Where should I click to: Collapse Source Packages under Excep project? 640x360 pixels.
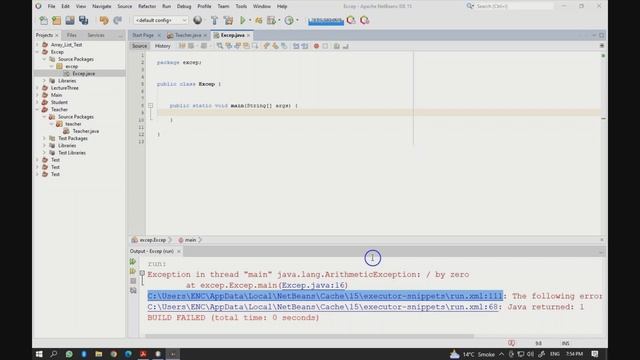tap(44, 59)
